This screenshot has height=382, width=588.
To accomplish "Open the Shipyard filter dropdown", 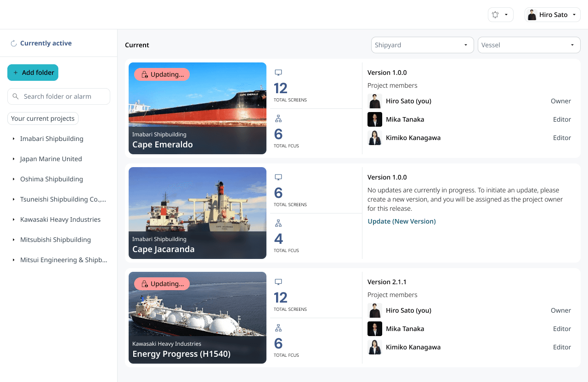I will click(x=423, y=45).
